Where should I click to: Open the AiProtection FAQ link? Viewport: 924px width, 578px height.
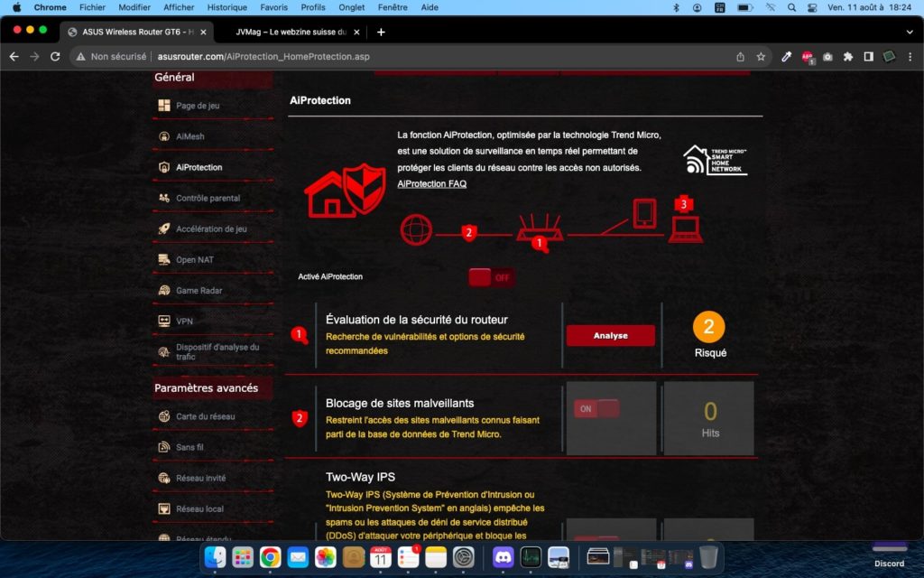click(x=432, y=184)
